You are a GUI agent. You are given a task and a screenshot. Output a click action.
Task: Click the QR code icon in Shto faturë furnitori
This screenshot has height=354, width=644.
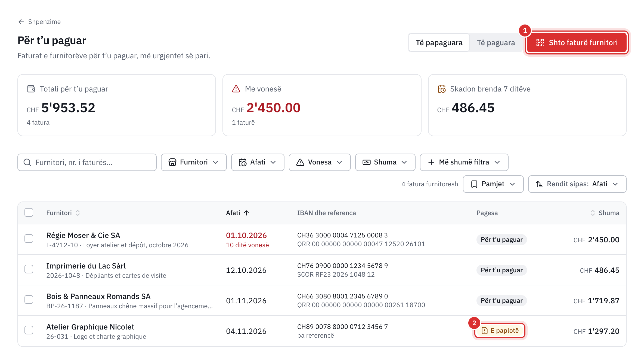tap(540, 42)
